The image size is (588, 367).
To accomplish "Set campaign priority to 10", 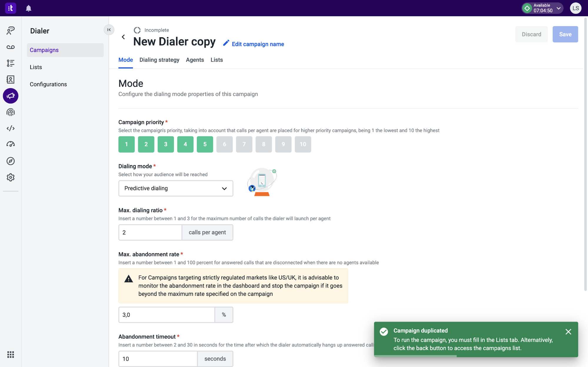I will [x=303, y=144].
